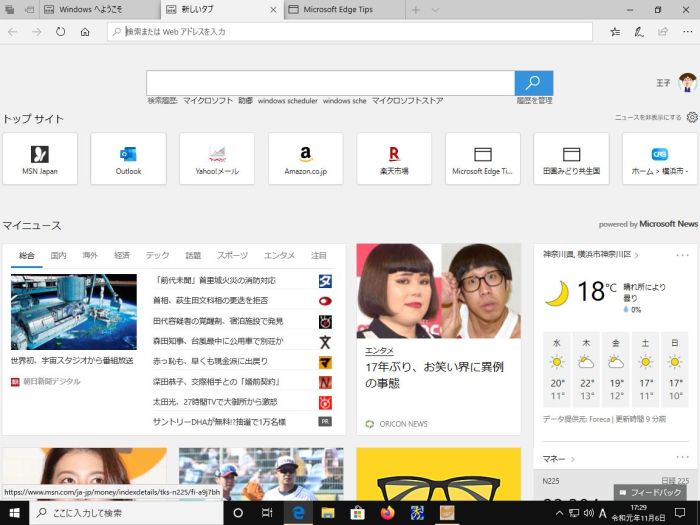Click the blue search magnifier button
700x525 pixels.
pyautogui.click(x=533, y=83)
